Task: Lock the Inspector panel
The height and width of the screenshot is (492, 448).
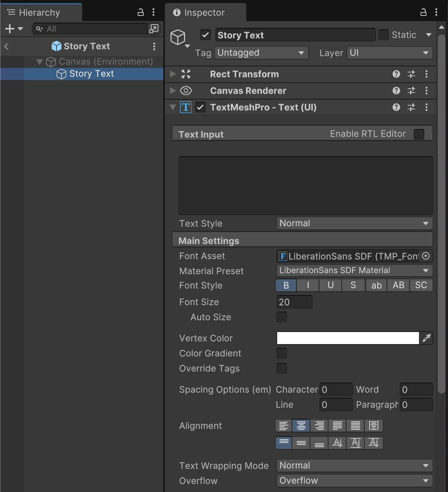Action: pyautogui.click(x=423, y=12)
